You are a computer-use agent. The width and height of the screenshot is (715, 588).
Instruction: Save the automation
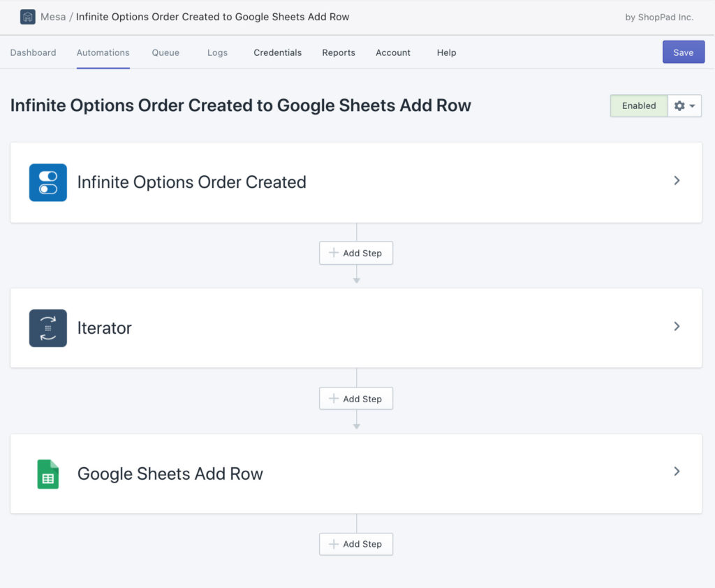tap(684, 52)
